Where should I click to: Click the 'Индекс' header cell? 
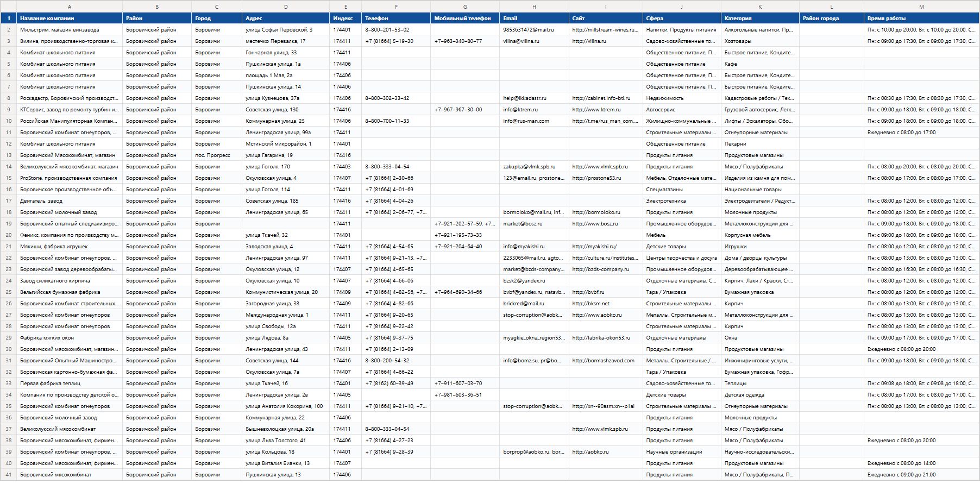[345, 18]
